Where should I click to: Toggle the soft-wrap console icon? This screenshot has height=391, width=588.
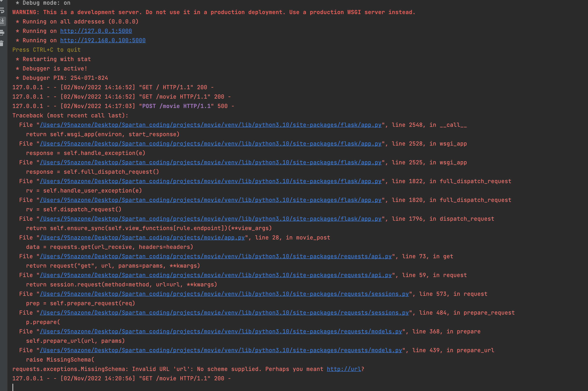[x=2, y=10]
